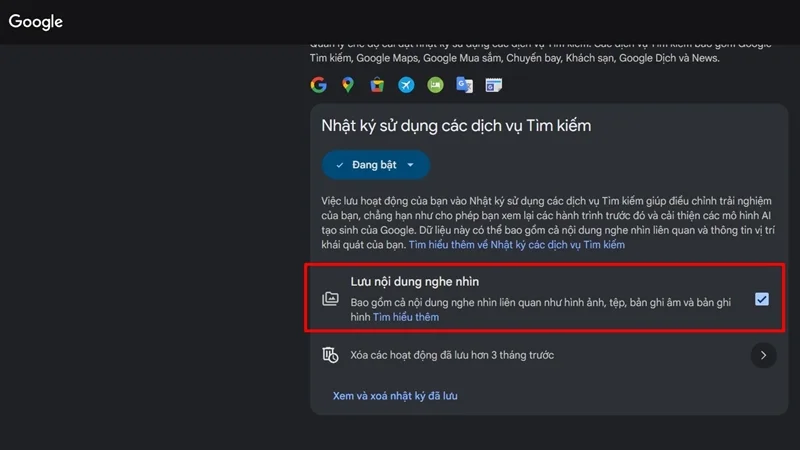Open Tìm hiểu thêm về Nhật ký link
Viewport: 800px width, 450px height.
pyautogui.click(x=516, y=245)
